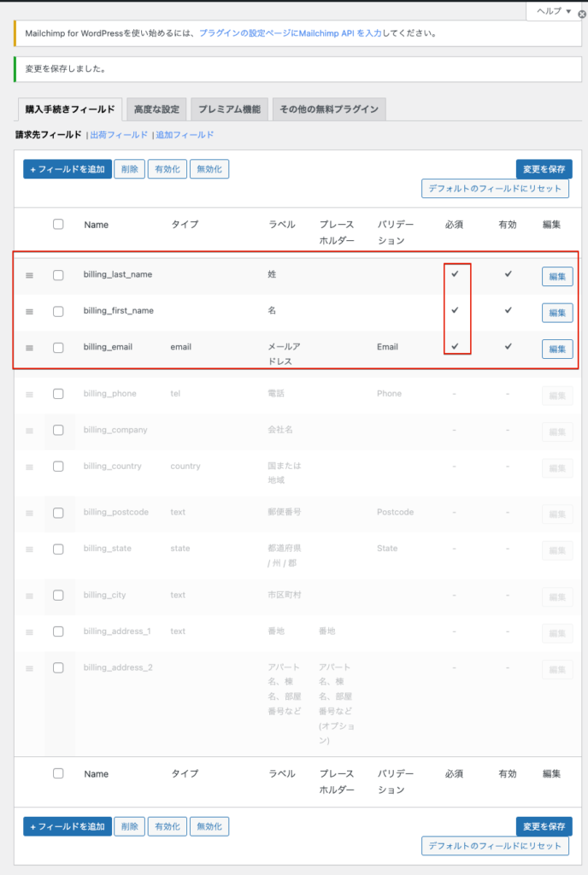The width and height of the screenshot is (588, 875).
Task: Open the 出荷フィールド section link
Action: pos(119,135)
